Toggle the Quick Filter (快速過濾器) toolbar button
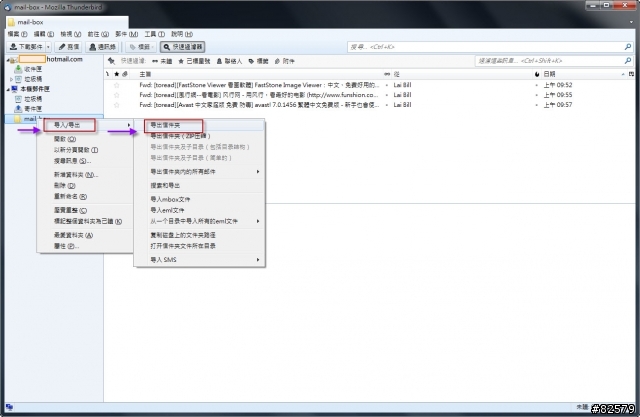The width and height of the screenshot is (640, 417). pyautogui.click(x=182, y=47)
